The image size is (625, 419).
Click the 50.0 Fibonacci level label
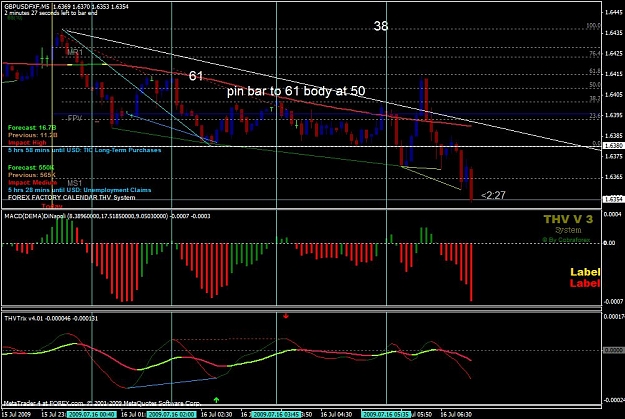(594, 85)
